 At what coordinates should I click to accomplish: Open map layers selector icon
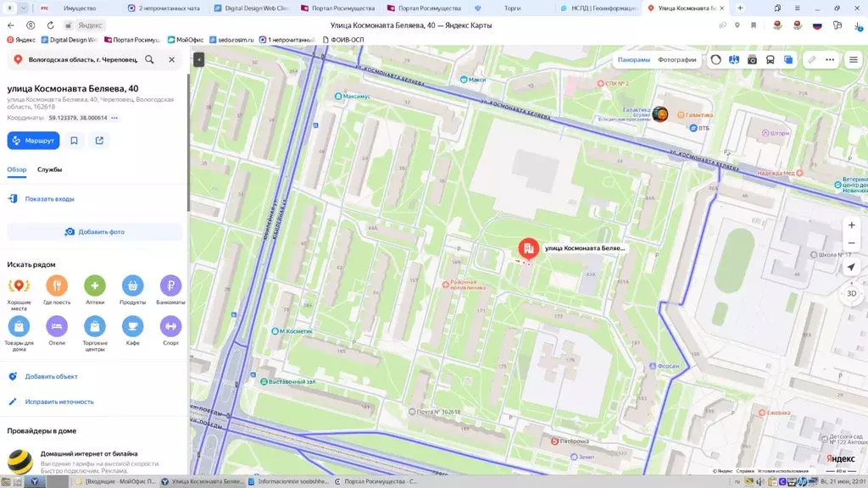(788, 60)
